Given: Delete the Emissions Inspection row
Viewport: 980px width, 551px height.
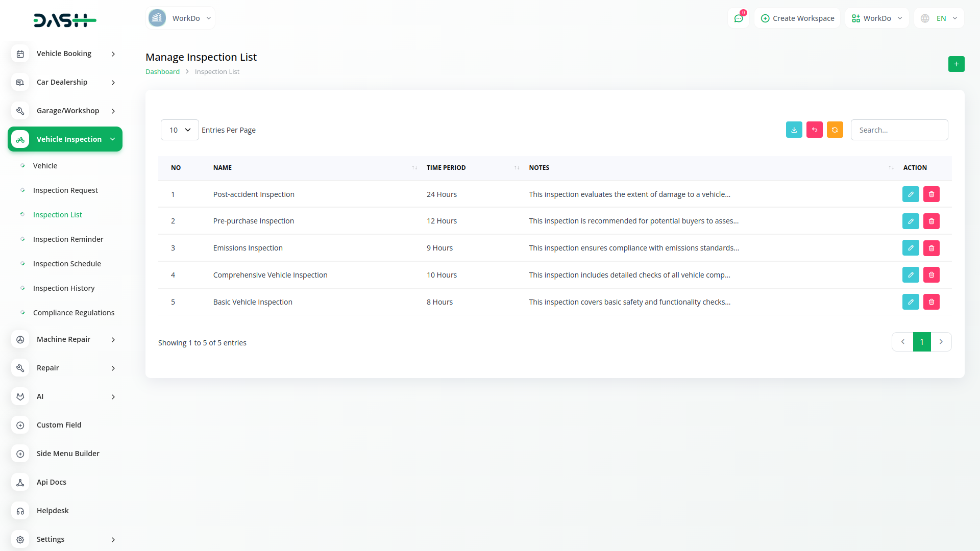Looking at the screenshot, I should click(x=931, y=248).
